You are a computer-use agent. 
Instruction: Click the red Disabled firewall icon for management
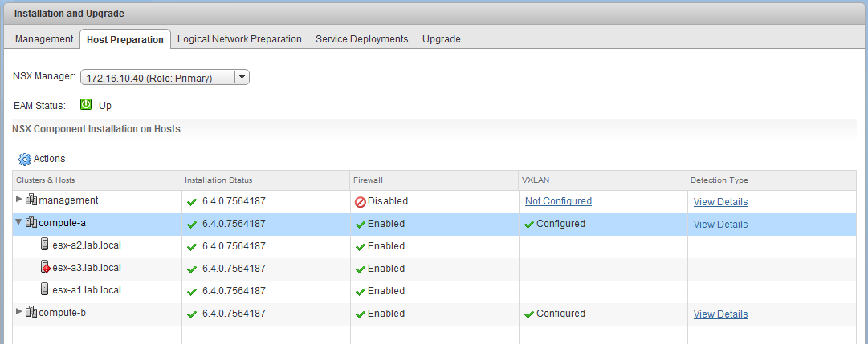(x=361, y=202)
